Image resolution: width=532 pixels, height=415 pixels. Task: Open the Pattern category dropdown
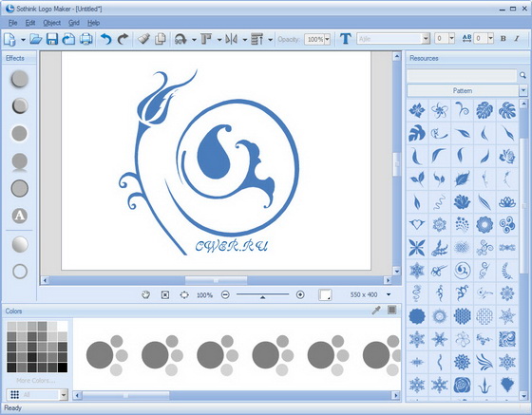pos(522,90)
